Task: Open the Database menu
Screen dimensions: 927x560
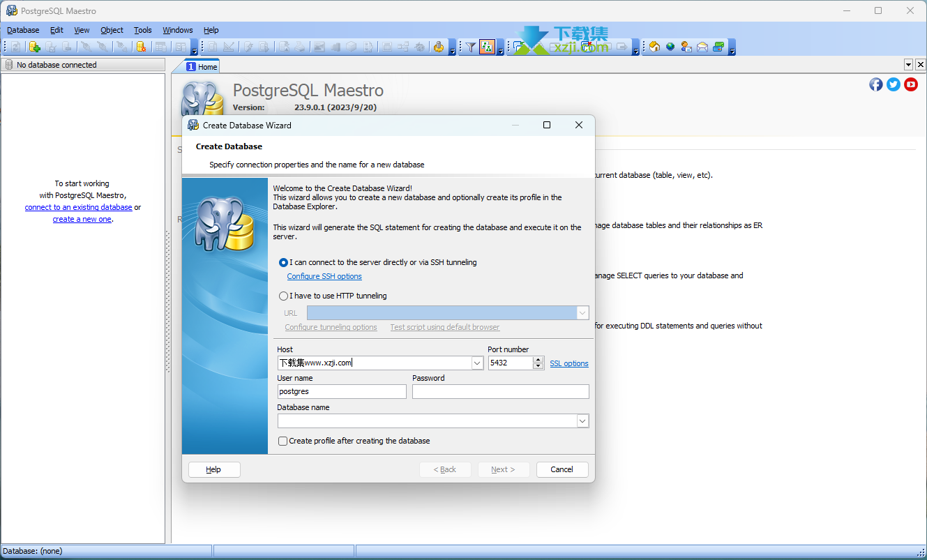Action: pyautogui.click(x=23, y=30)
